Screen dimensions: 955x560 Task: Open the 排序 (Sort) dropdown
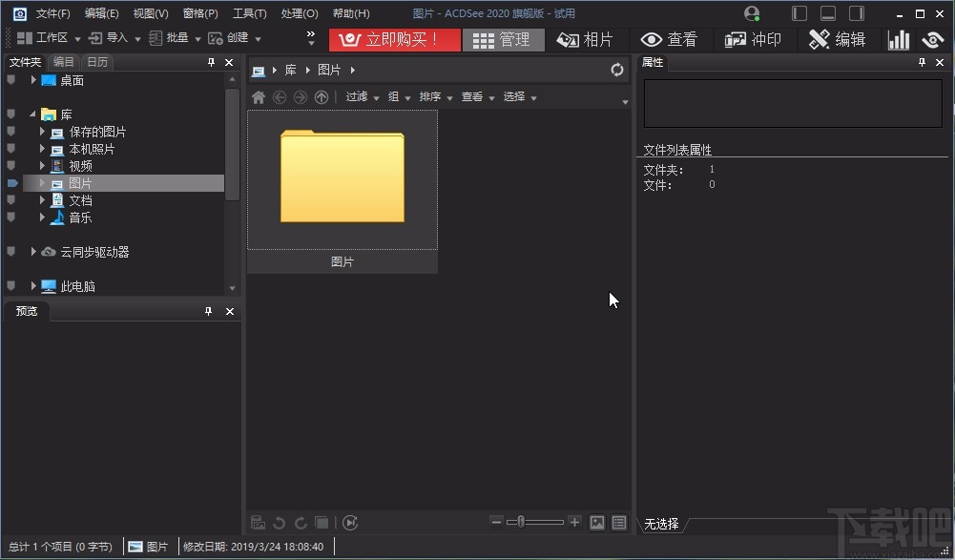pos(432,96)
